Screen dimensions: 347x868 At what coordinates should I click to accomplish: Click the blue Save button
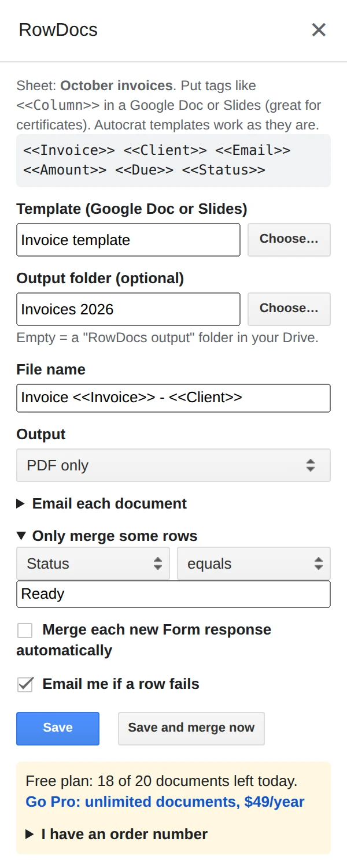58,728
